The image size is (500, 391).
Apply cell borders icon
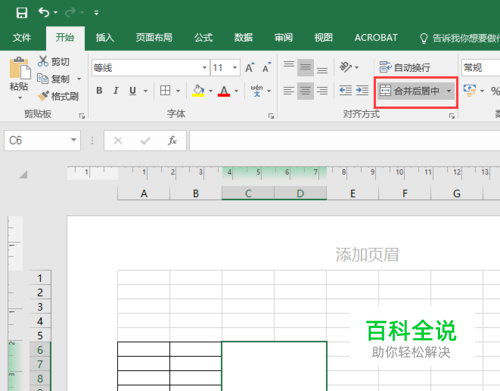coord(165,90)
